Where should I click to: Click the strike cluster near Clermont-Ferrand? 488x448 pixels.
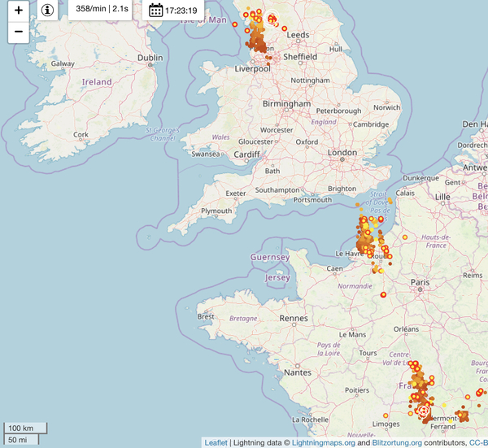460,415
